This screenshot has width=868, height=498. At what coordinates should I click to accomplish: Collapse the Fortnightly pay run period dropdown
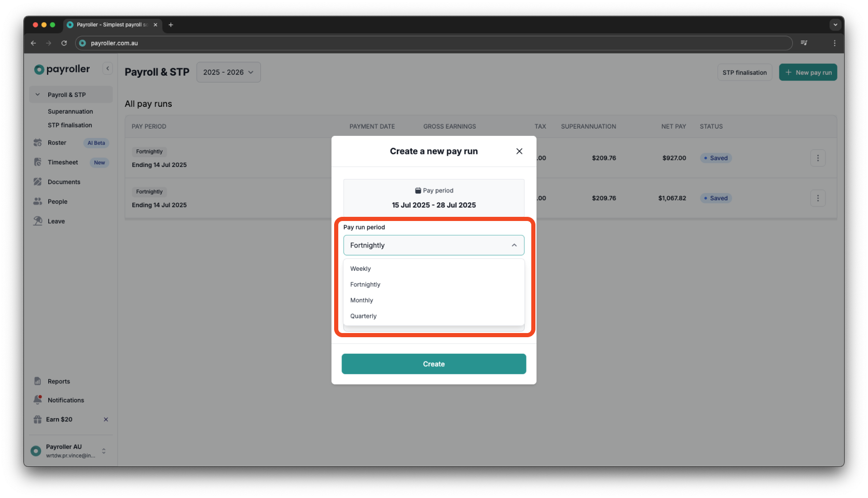[x=514, y=245]
